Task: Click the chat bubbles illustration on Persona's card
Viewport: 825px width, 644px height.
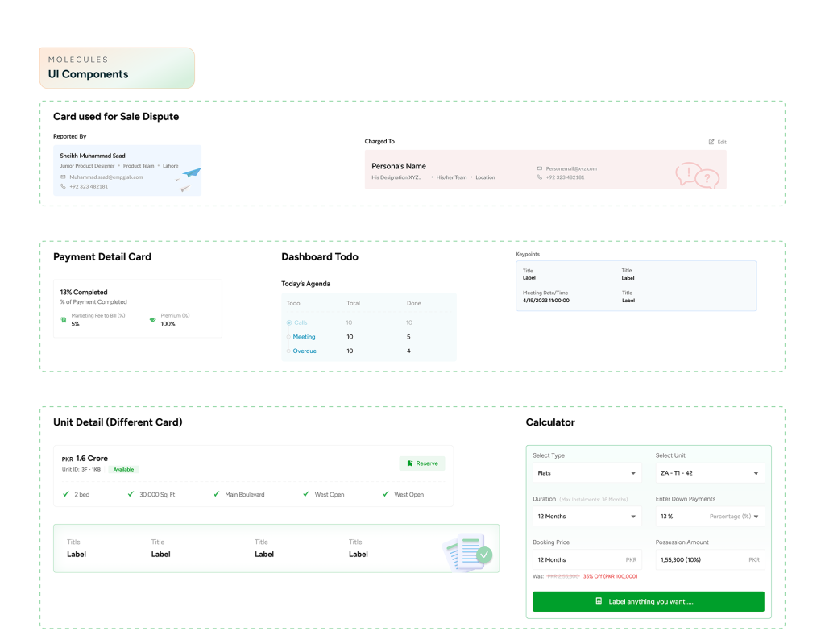Action: coord(697,175)
